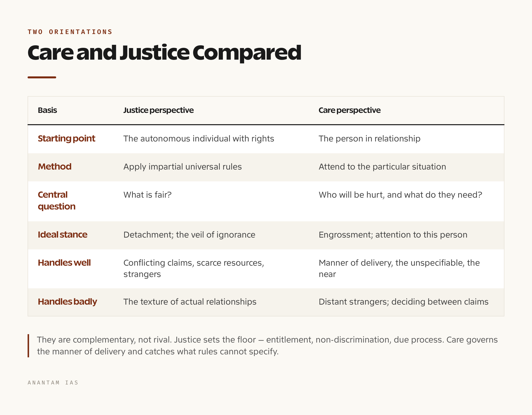The width and height of the screenshot is (532, 415).
Task: Select the 'Central question' row label
Action: point(57,201)
